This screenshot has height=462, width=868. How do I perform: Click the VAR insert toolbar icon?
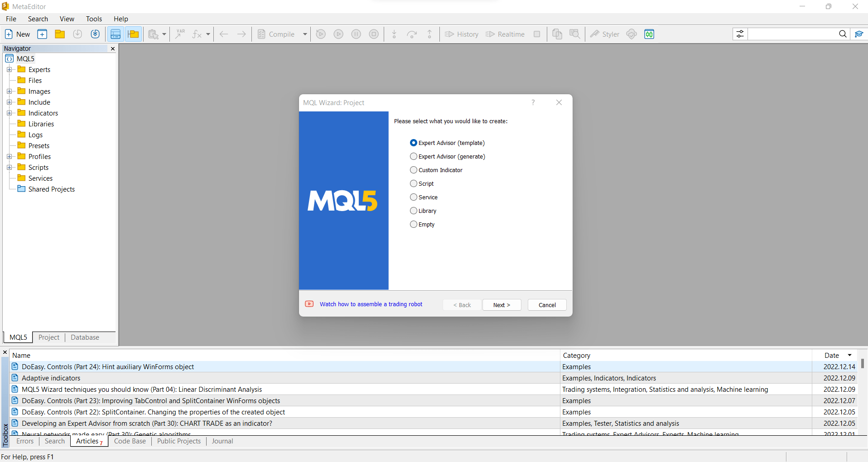point(180,34)
